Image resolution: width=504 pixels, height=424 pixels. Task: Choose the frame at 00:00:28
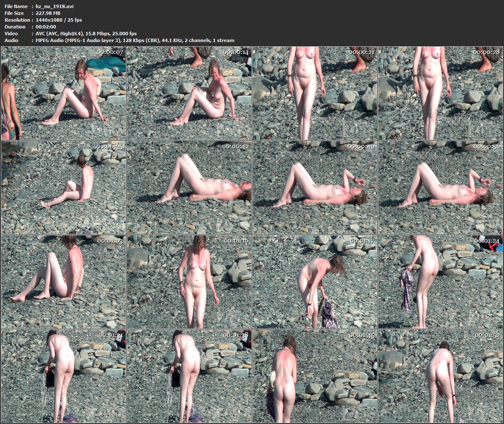pyautogui.click(x=440, y=93)
